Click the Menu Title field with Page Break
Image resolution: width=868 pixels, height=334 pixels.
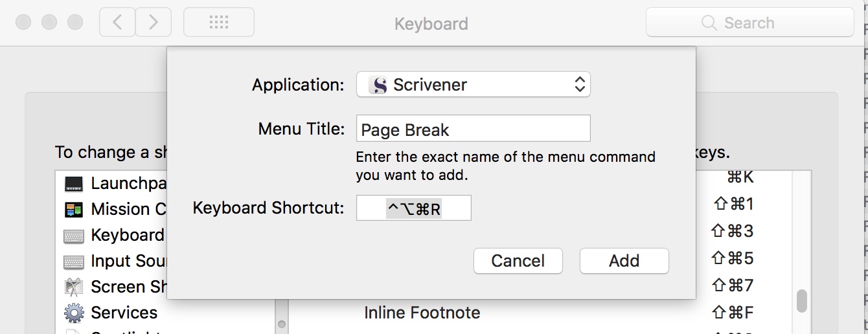click(x=473, y=129)
